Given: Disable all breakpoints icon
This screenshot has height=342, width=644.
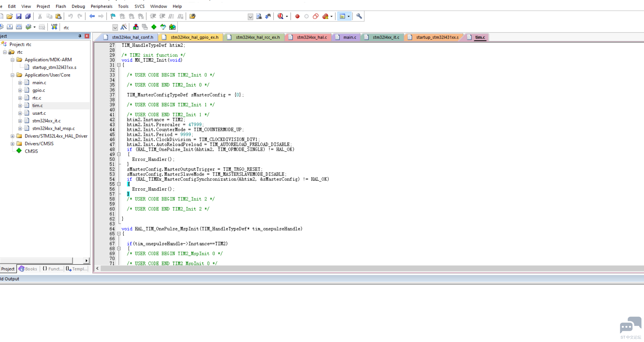Looking at the screenshot, I should [316, 16].
